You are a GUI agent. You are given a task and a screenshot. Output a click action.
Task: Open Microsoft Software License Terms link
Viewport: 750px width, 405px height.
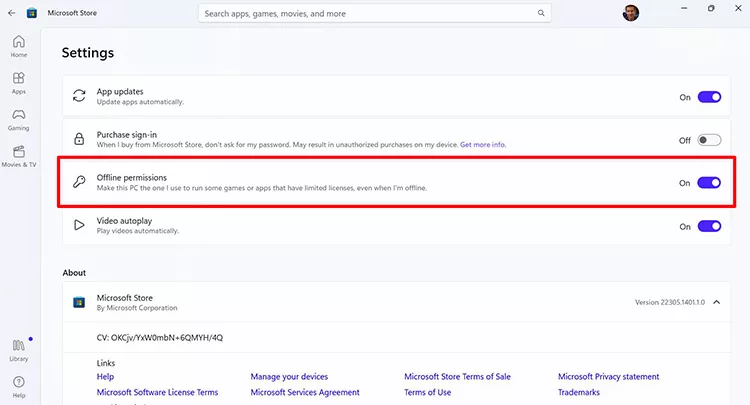coord(157,393)
